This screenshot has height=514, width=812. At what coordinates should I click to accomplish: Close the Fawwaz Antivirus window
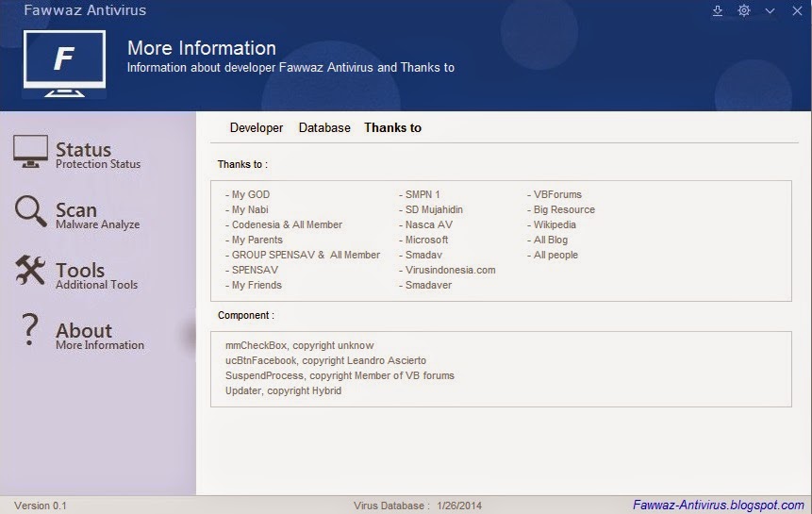[795, 10]
